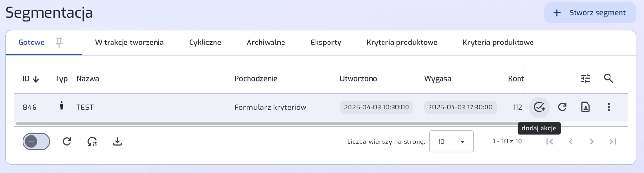Click the Nazwa column header
Screen dimensions: 644x173
88,79
